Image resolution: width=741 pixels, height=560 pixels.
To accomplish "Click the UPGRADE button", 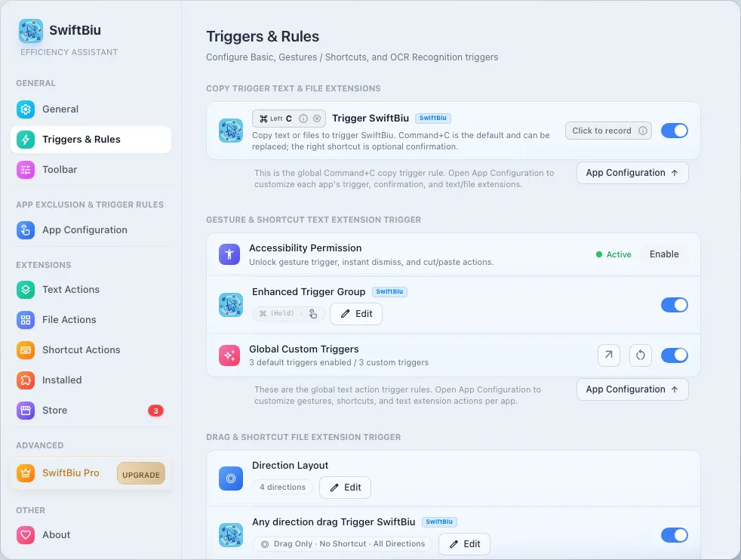I will [141, 474].
